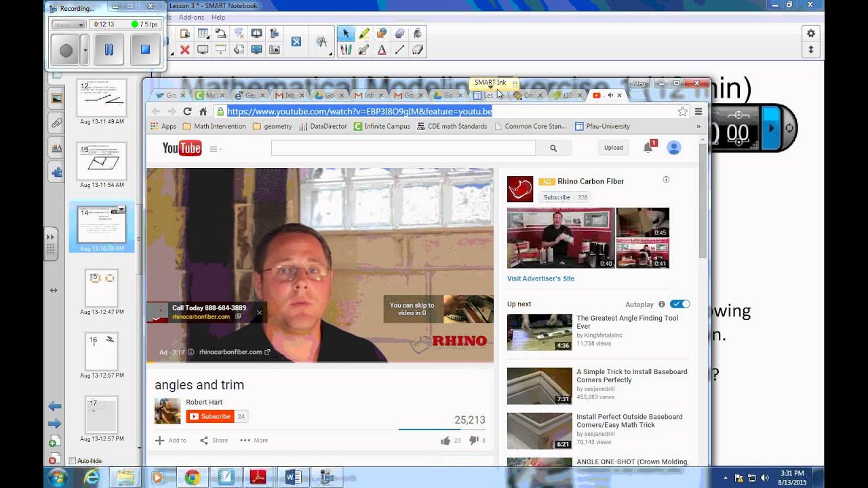
Task: Click the YouTube Upload button
Action: 613,148
